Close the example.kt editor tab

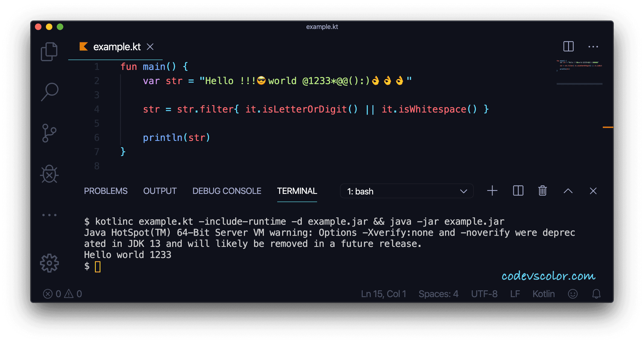(x=150, y=47)
